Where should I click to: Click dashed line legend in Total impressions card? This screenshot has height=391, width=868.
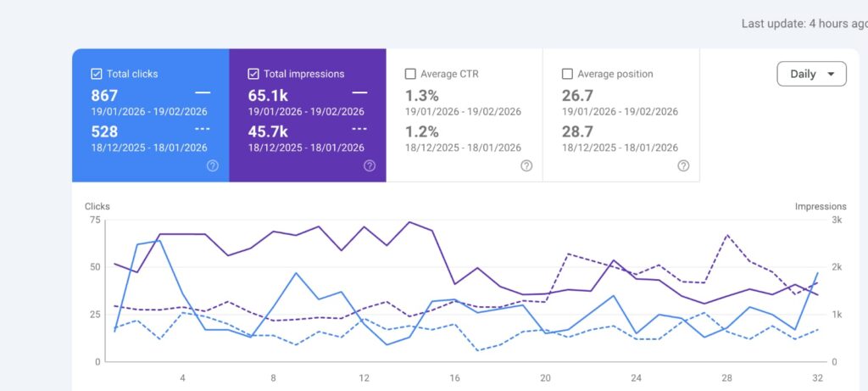(x=359, y=128)
